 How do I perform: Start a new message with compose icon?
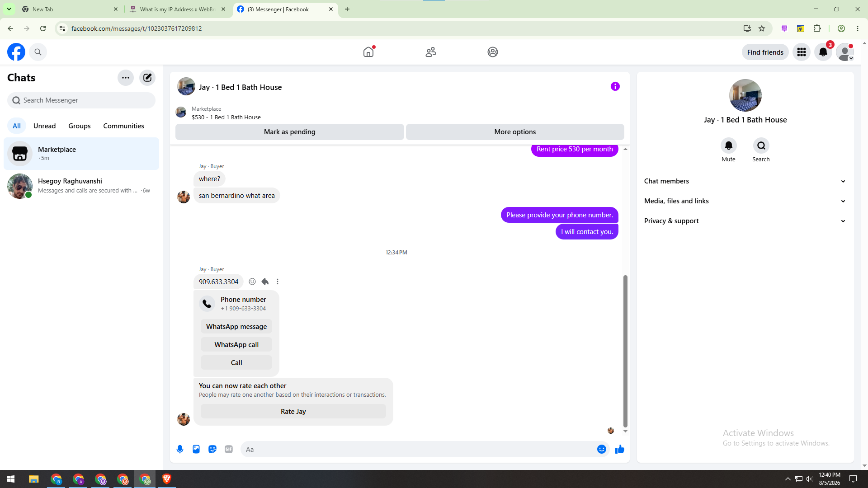tap(147, 78)
